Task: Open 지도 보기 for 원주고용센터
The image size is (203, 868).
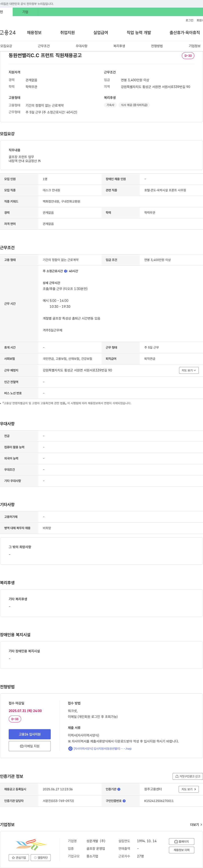Action: tap(189, 789)
